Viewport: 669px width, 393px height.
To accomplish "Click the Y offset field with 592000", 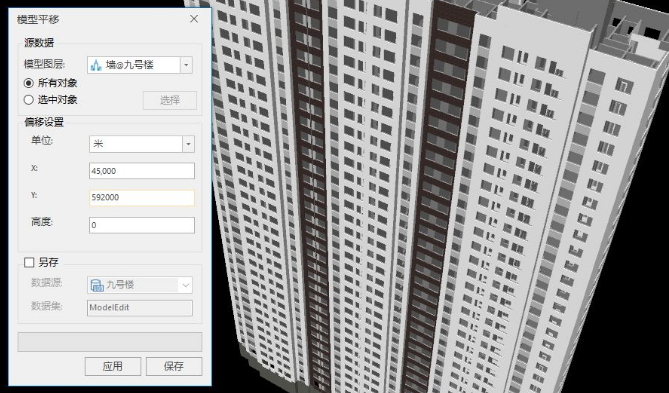I will pyautogui.click(x=142, y=198).
